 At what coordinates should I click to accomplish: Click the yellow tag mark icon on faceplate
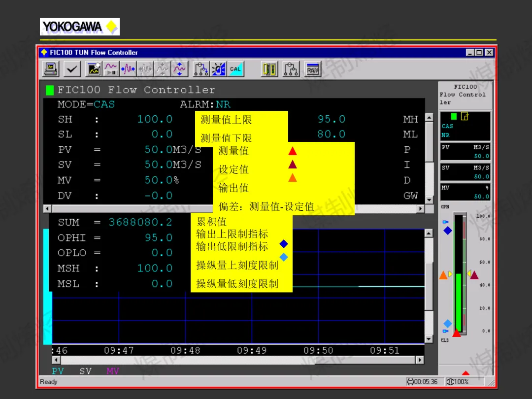coord(465,116)
